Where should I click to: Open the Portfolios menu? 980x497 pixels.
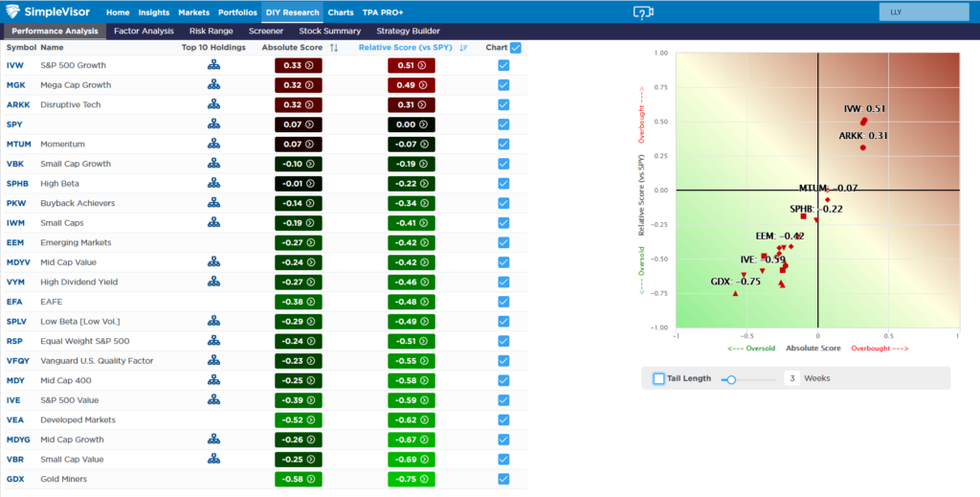[236, 12]
